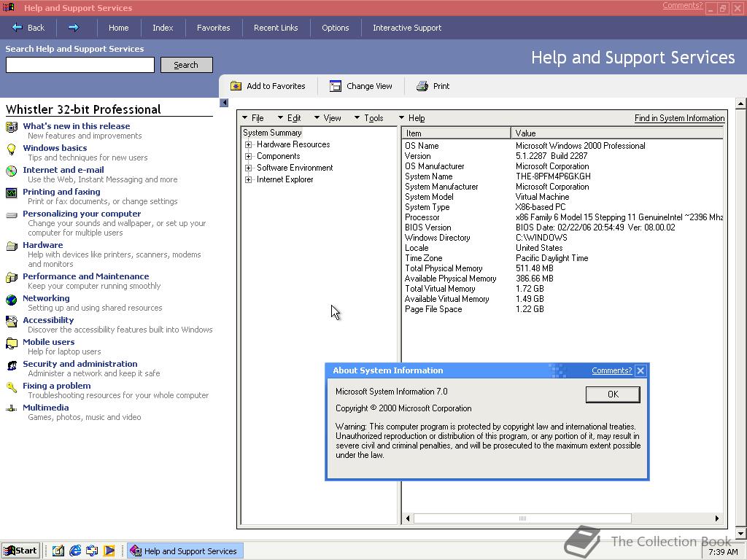The width and height of the screenshot is (747, 560).
Task: Select the OS Name row
Action: click(x=562, y=146)
